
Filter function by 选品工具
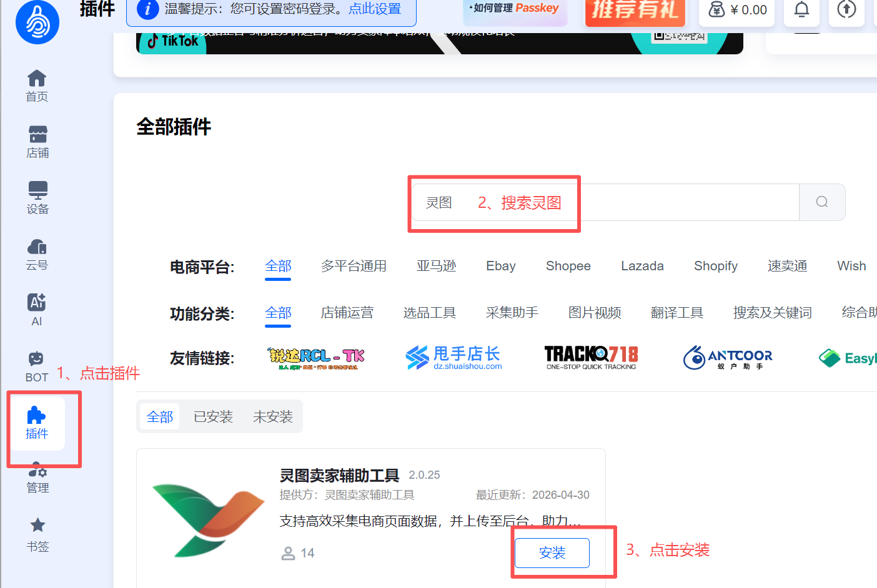click(430, 312)
